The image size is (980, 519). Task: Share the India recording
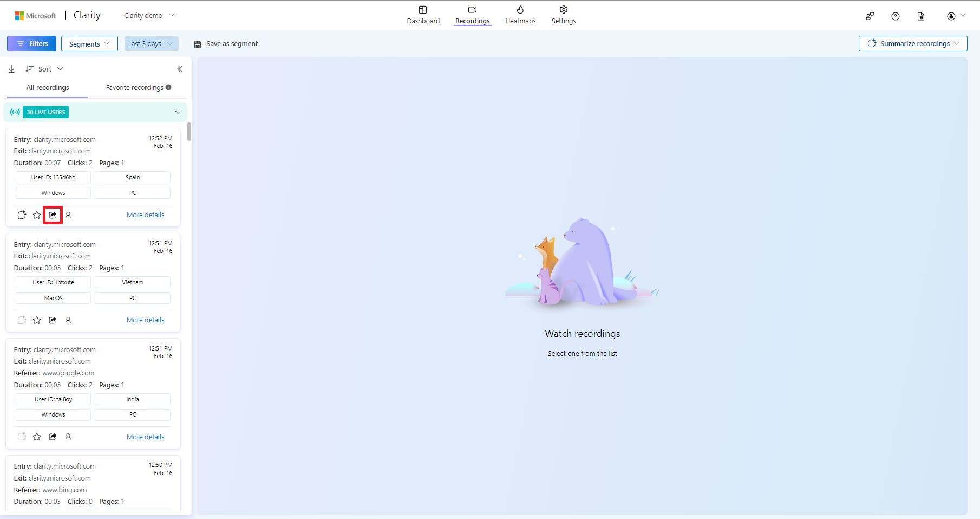pos(53,437)
